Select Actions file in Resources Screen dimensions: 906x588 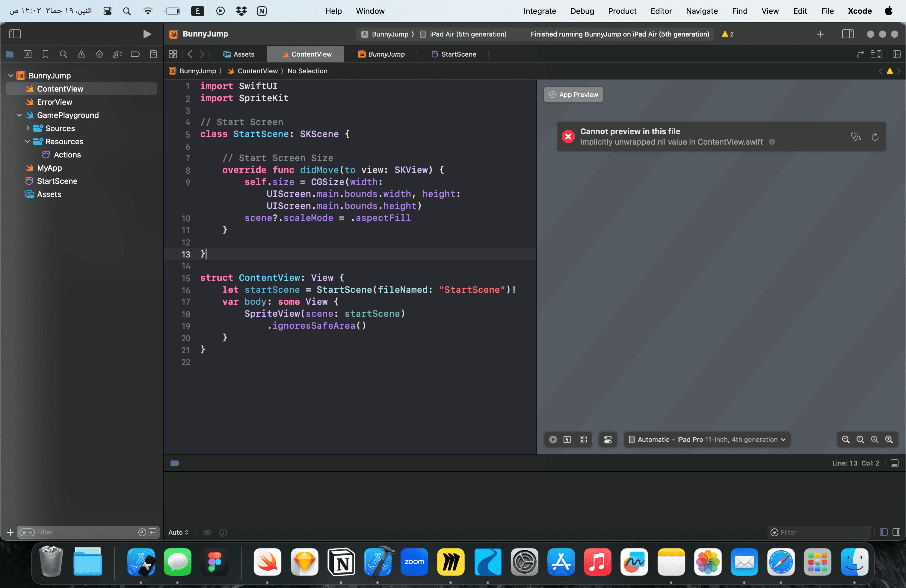coord(67,155)
